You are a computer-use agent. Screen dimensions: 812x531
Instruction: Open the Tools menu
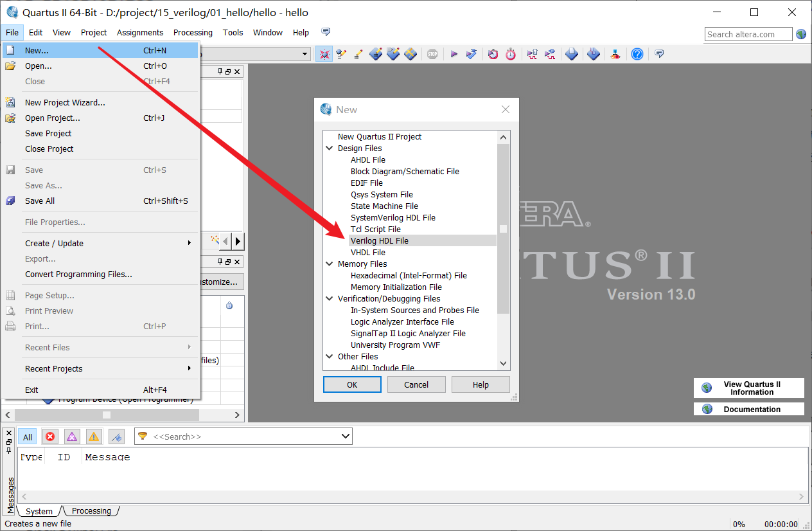pyautogui.click(x=233, y=32)
